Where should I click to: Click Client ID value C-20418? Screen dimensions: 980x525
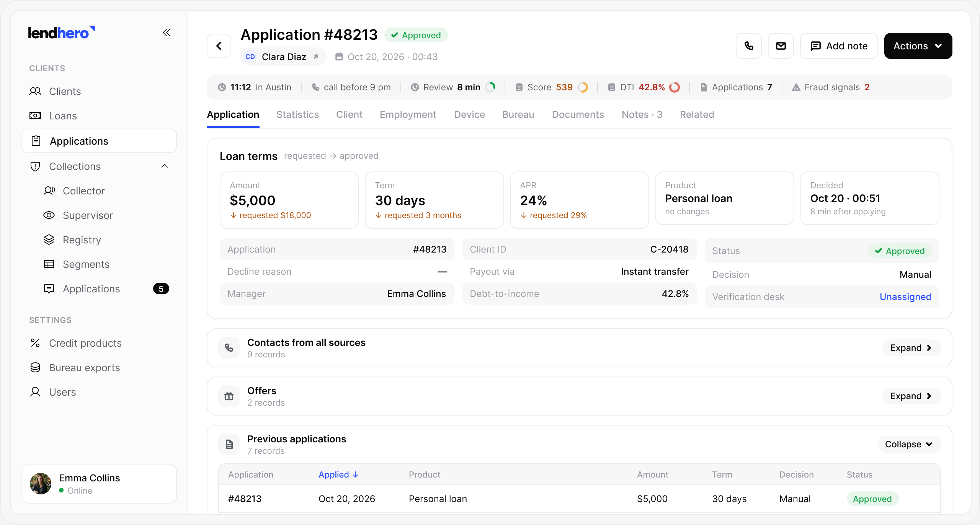(669, 249)
